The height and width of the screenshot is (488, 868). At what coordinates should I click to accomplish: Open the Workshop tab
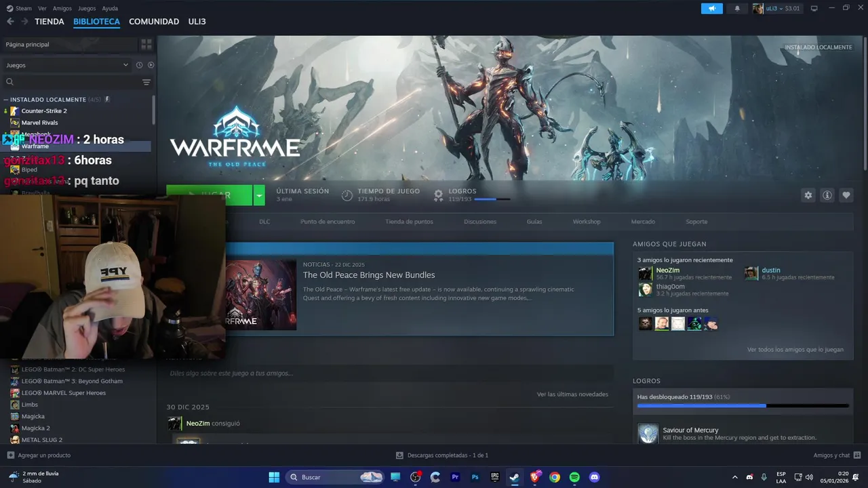click(587, 222)
